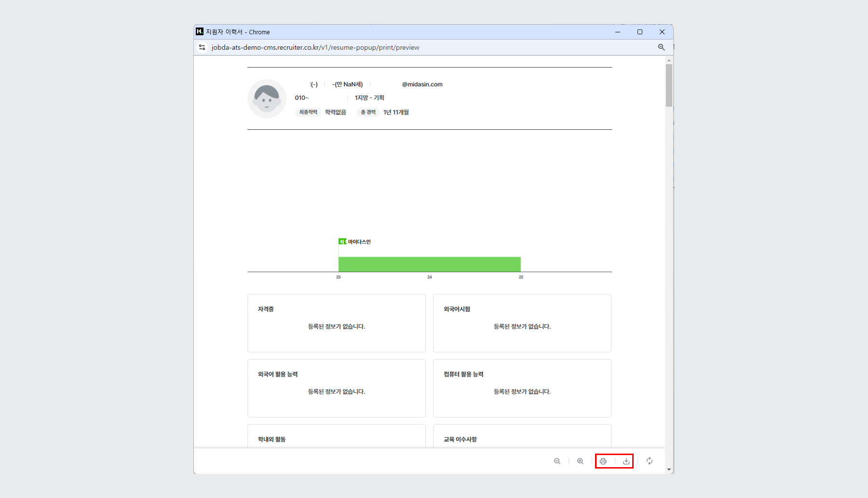Click timeline year label 24

pyautogui.click(x=430, y=277)
